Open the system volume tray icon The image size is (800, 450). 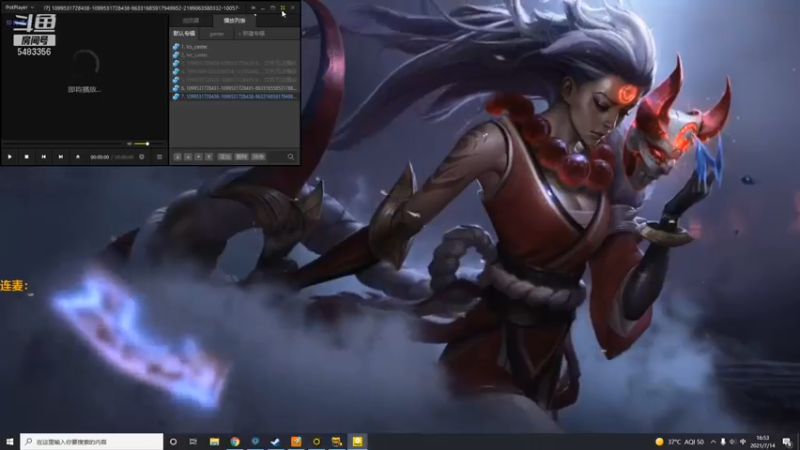pyautogui.click(x=733, y=442)
